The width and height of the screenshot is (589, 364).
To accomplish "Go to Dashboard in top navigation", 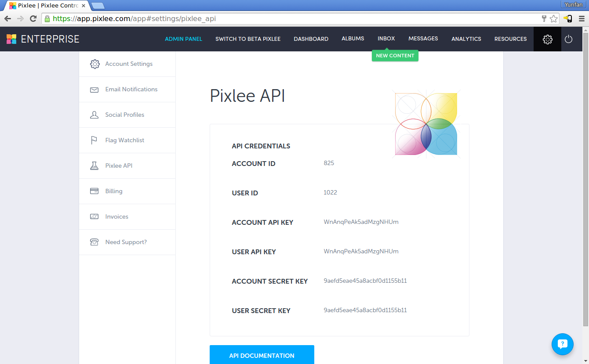I will coord(311,39).
